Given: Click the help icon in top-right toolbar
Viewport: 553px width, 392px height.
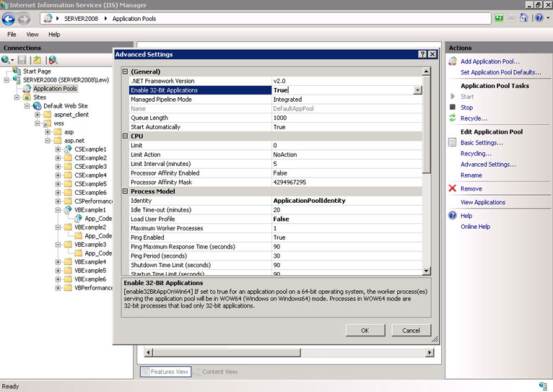Looking at the screenshot, I should coord(539,17).
